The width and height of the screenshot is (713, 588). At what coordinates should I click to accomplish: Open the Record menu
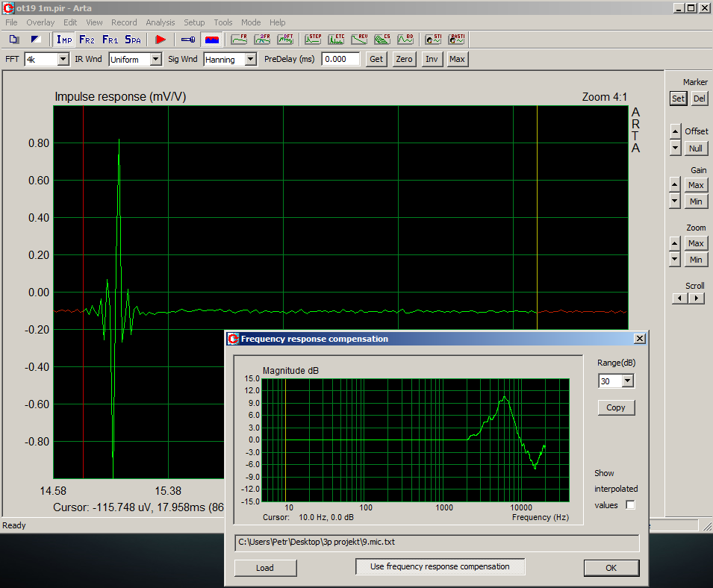(x=124, y=22)
